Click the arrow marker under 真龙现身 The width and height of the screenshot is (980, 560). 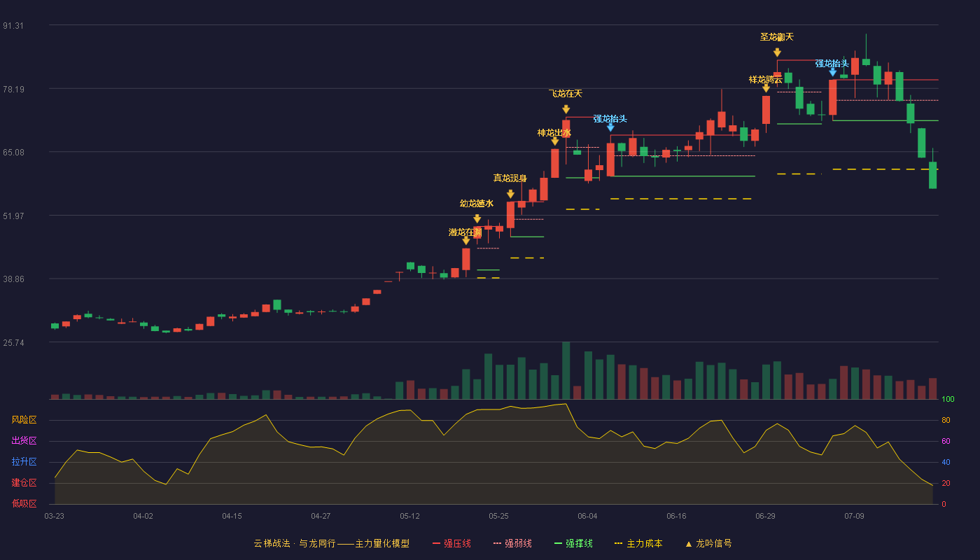(510, 194)
